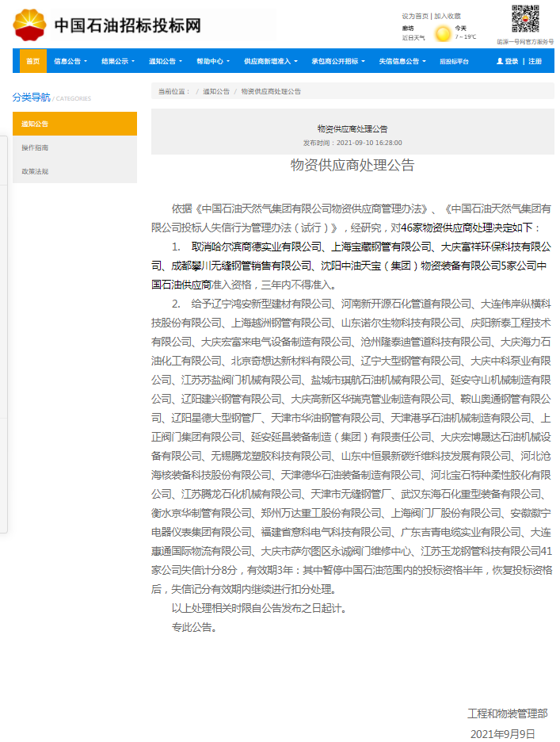The width and height of the screenshot is (560, 742).
Task: Click the QR code image
Action: pos(525,19)
